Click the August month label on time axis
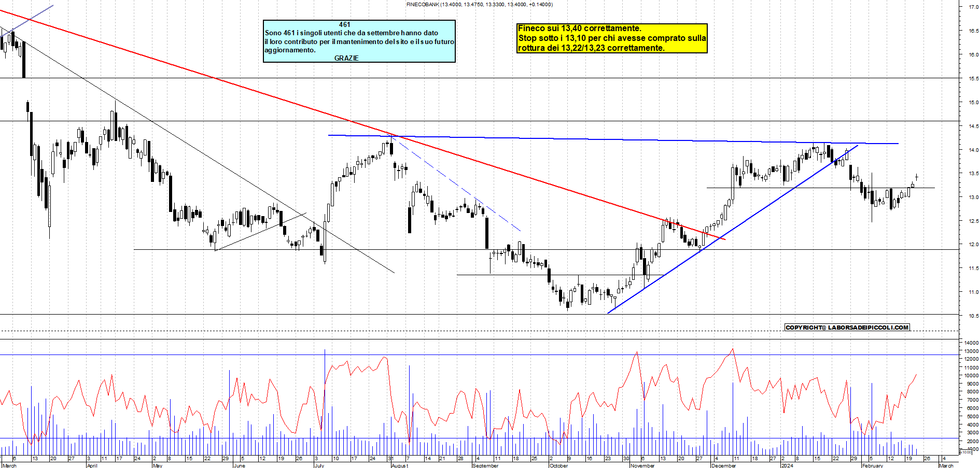Viewport: 980px width, 468px height. tap(400, 465)
